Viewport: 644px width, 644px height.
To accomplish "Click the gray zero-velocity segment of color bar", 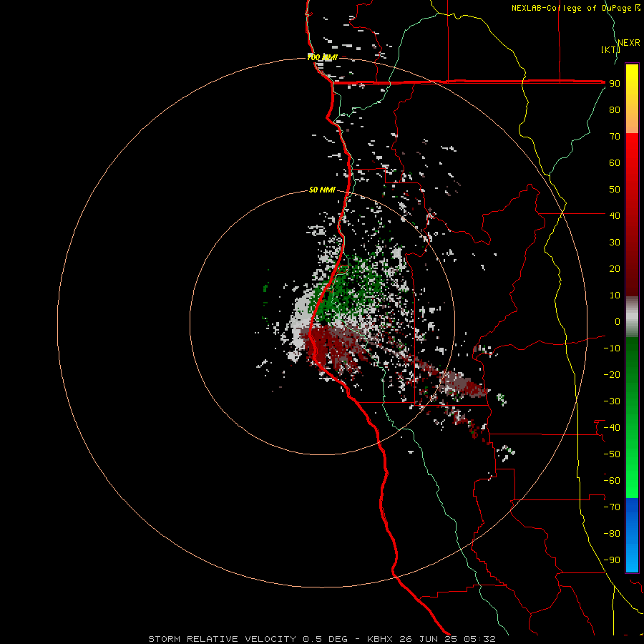I will pyautogui.click(x=632, y=317).
